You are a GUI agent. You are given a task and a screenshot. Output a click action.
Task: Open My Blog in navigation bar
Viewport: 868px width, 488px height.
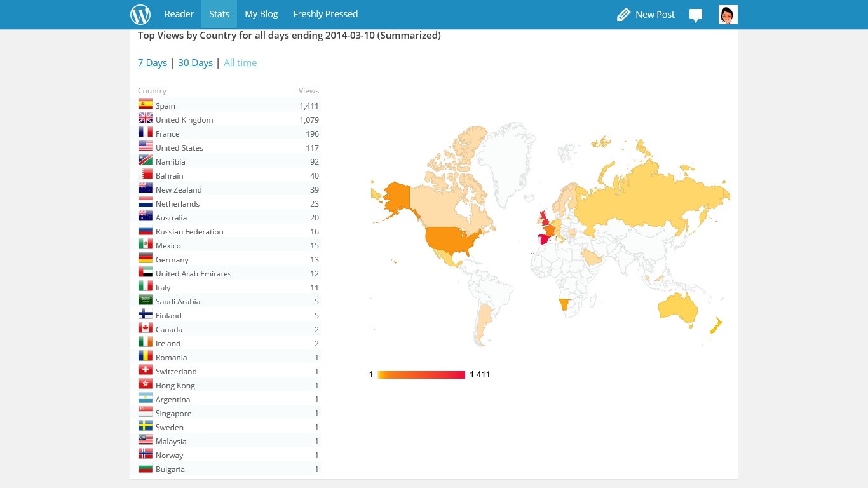[261, 14]
